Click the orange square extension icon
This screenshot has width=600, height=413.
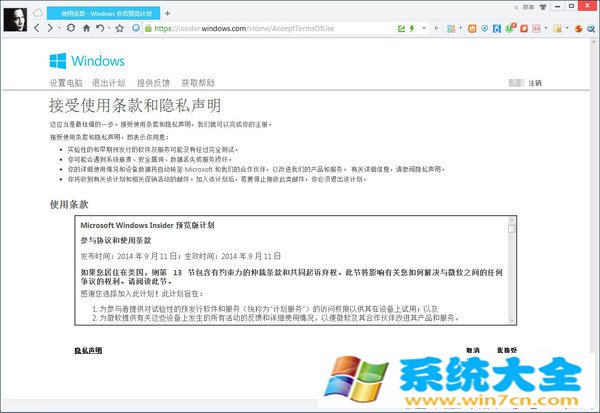(472, 29)
